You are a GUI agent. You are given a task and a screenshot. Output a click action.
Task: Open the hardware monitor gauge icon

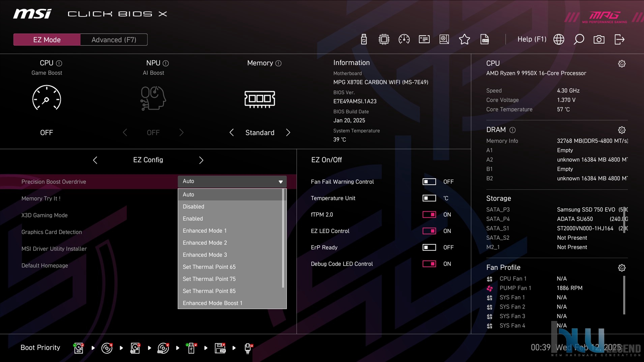point(404,39)
